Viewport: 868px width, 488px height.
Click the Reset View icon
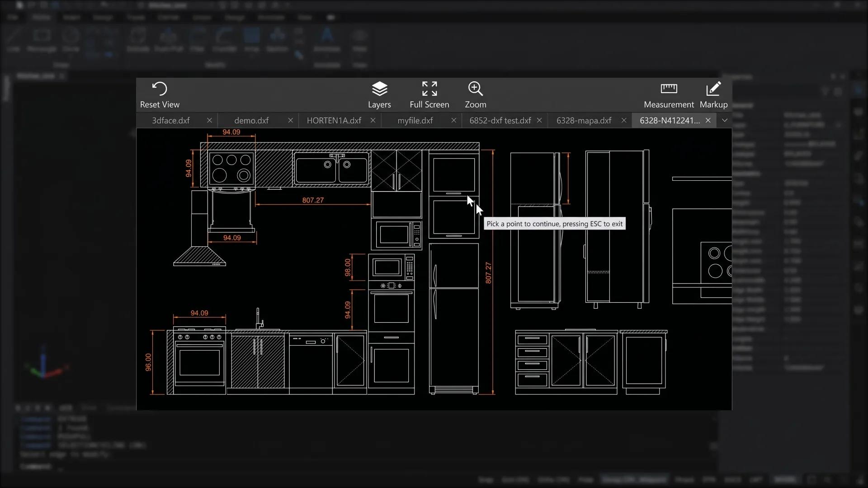[x=160, y=89]
